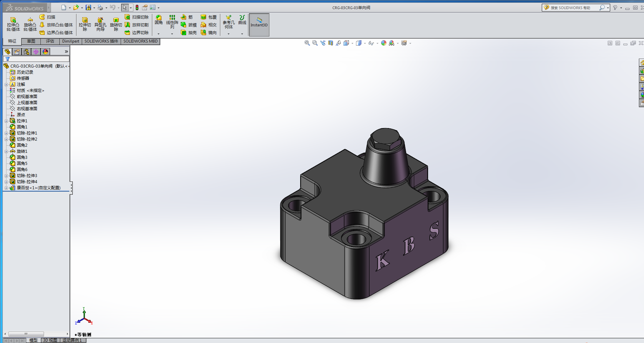Open Reference Geometry (参考几何体) tool
The image size is (644, 343).
pyautogui.click(x=229, y=22)
